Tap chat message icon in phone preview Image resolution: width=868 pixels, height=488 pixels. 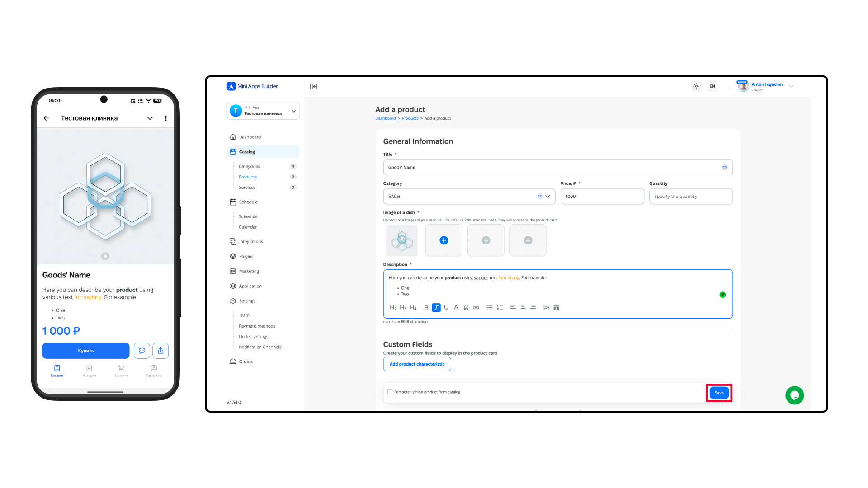(142, 351)
